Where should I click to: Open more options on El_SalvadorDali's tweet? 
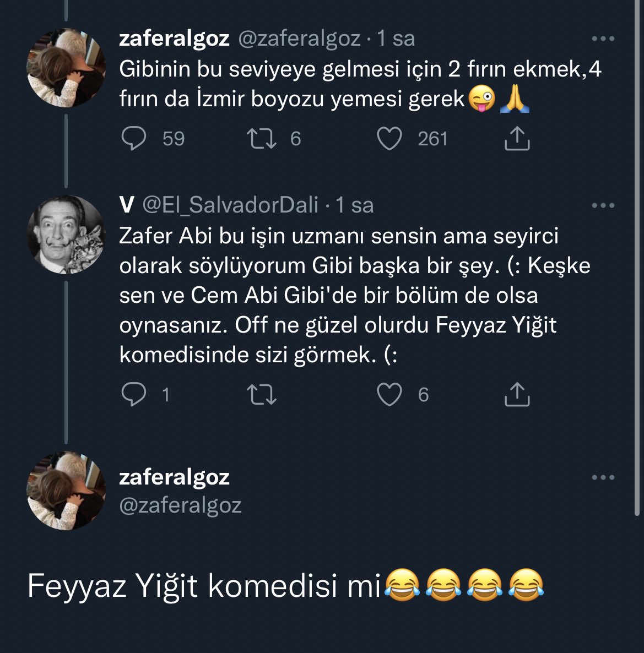(x=603, y=205)
